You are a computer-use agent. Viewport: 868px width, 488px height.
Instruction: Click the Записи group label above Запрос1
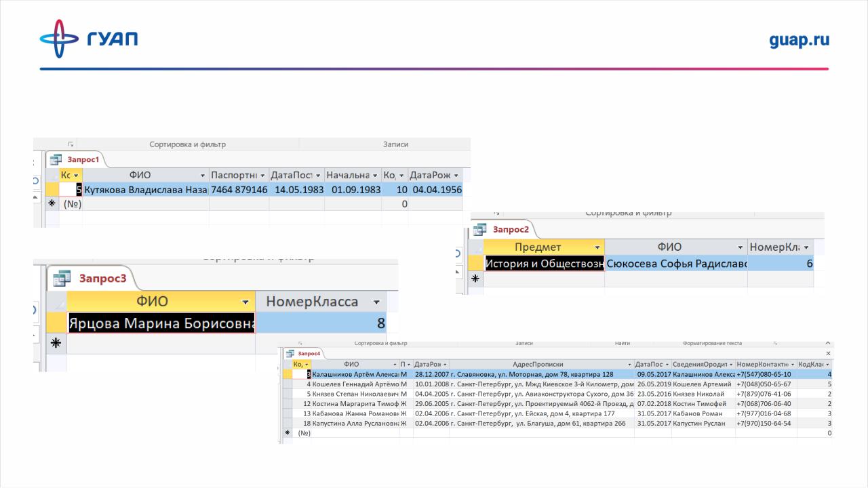[x=396, y=144]
